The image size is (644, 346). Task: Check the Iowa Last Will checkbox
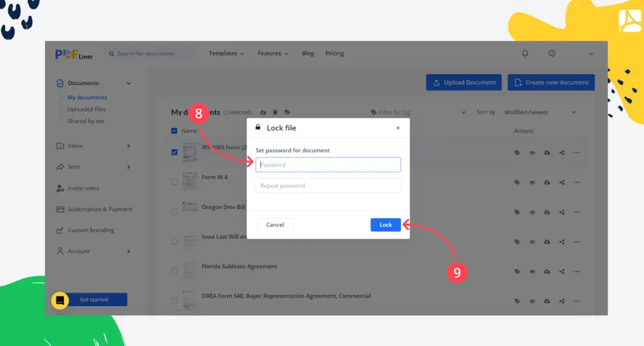click(x=175, y=241)
